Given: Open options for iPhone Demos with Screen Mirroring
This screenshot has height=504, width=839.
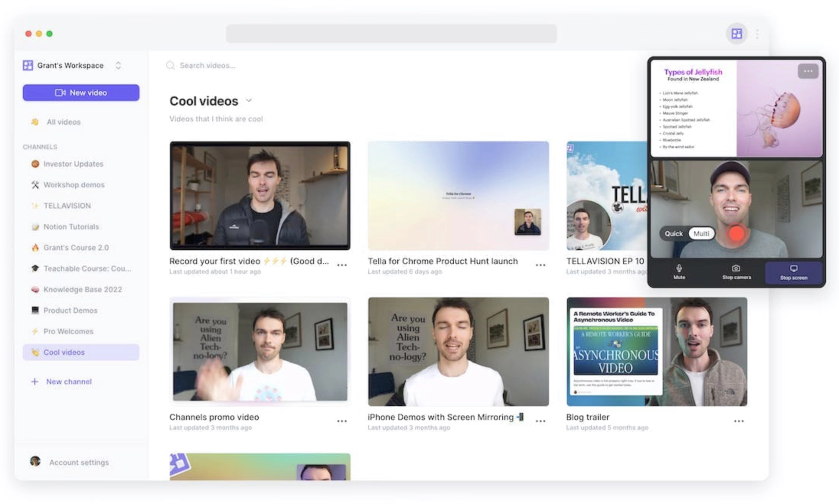Looking at the screenshot, I should tap(540, 421).
